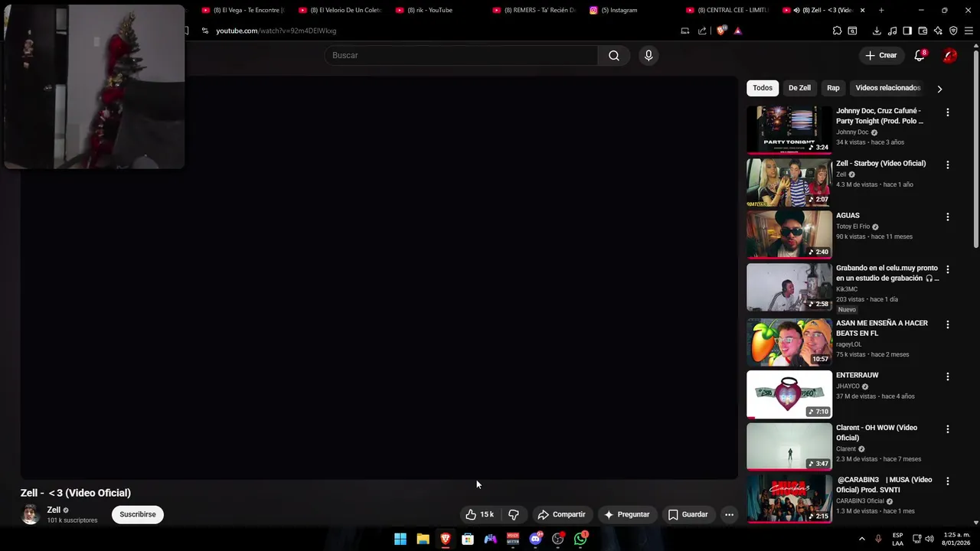Image resolution: width=980 pixels, height=551 pixels.
Task: Open options for ASAN ME ENSEÑA video
Action: [947, 324]
